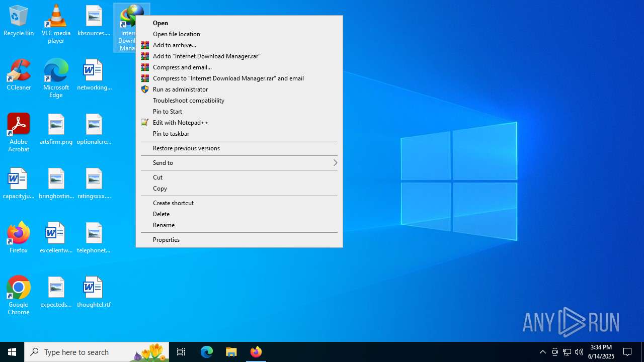Open the volume control in system tray
The width and height of the screenshot is (644, 362).
click(579, 352)
